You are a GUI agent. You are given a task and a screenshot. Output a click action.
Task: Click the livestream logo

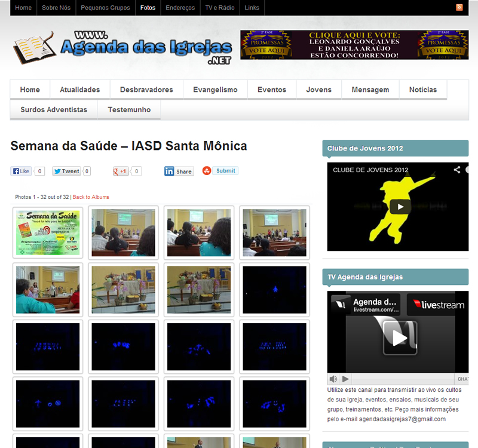click(439, 305)
